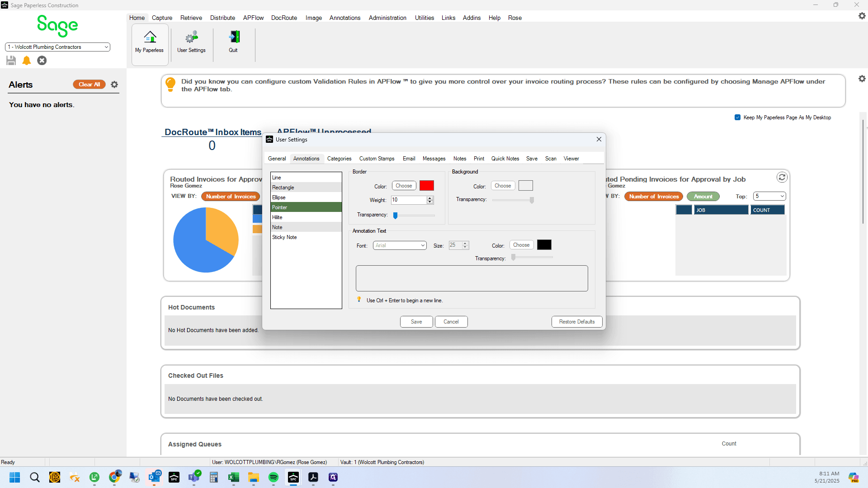The image size is (868, 488).
Task: Select Line annotation type
Action: click(306, 178)
